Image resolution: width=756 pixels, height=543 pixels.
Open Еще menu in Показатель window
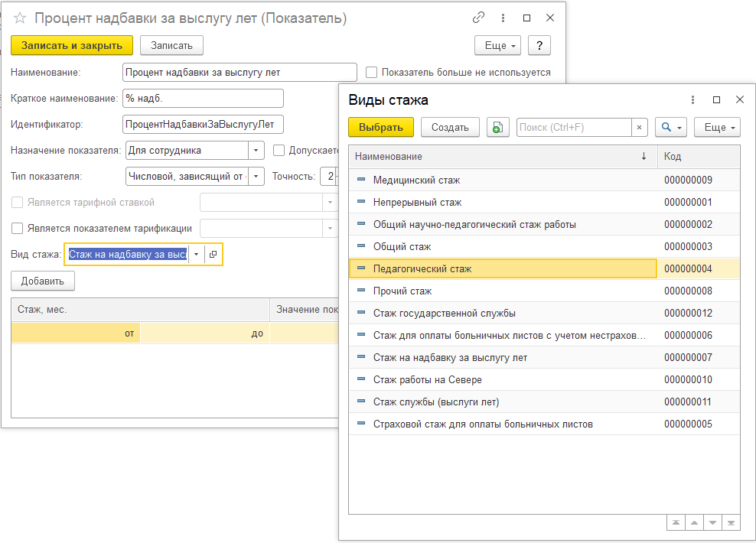click(497, 45)
